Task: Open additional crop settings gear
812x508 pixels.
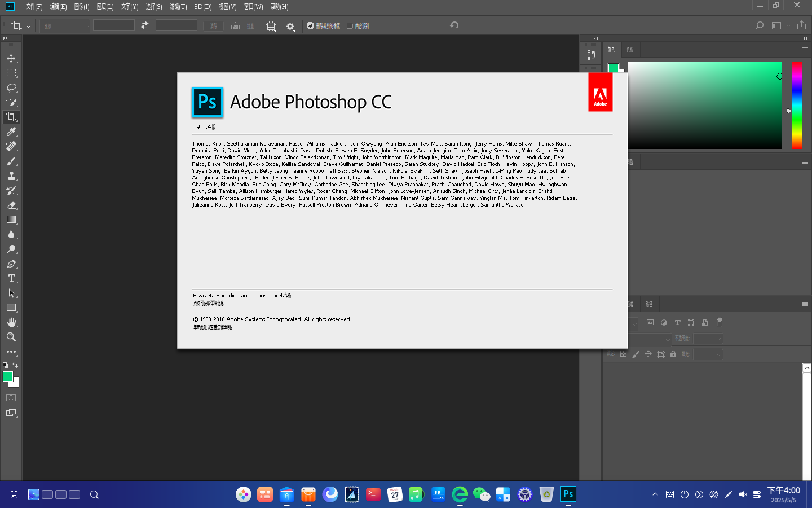Action: click(x=290, y=26)
